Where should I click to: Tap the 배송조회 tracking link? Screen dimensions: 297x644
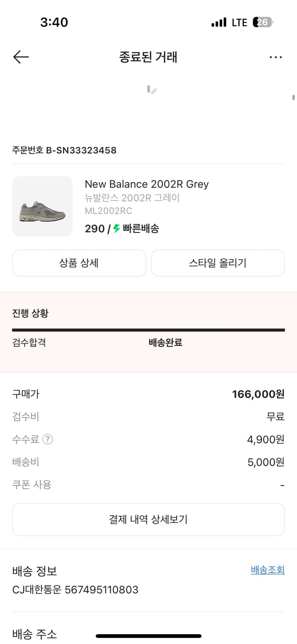[267, 570]
